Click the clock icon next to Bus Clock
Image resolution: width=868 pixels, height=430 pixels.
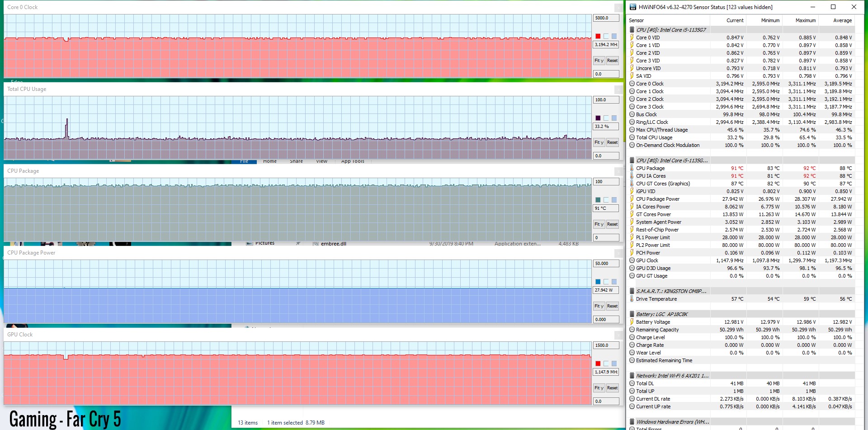(632, 114)
